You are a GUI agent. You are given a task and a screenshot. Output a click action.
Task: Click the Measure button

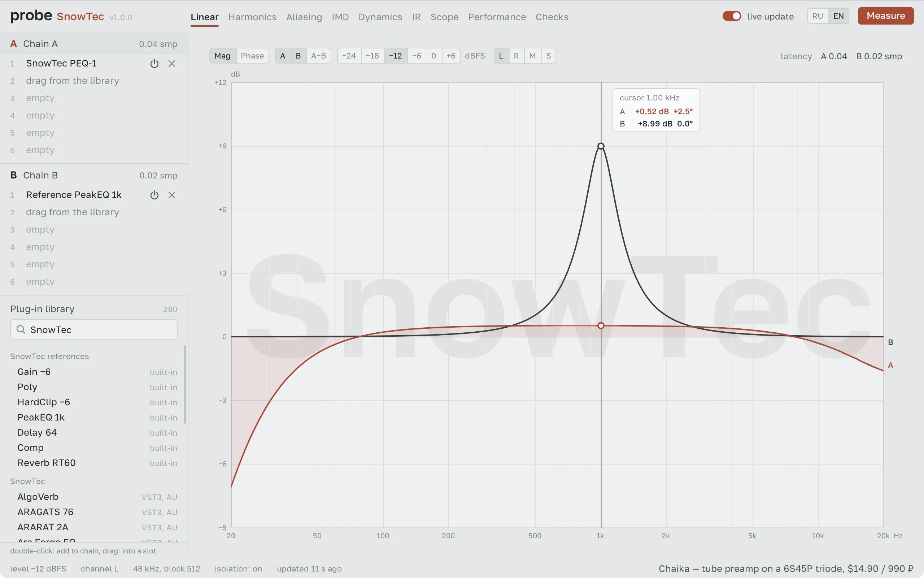[x=885, y=16]
